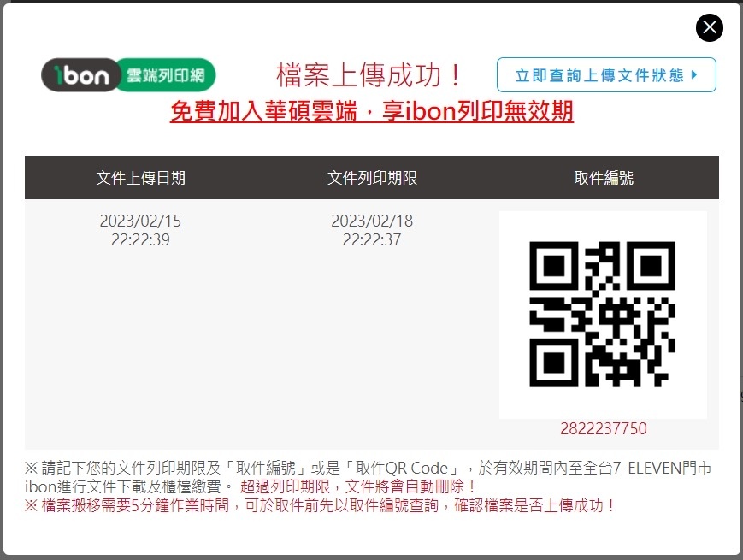Select the upload time 22:22:39
This screenshot has height=560, width=743.
point(140,239)
